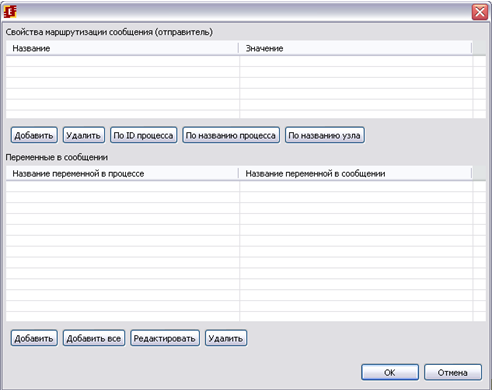Click the По ID процесса button
Image resolution: width=492 pixels, height=390 pixels.
point(143,135)
